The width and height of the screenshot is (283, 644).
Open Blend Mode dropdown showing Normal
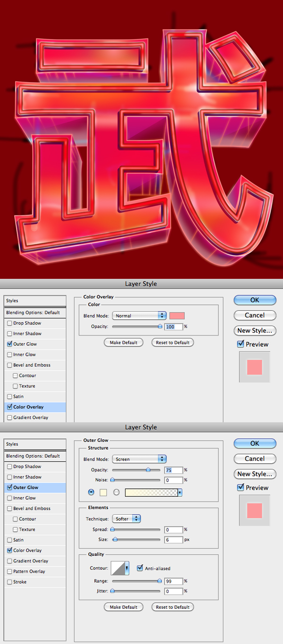[139, 316]
